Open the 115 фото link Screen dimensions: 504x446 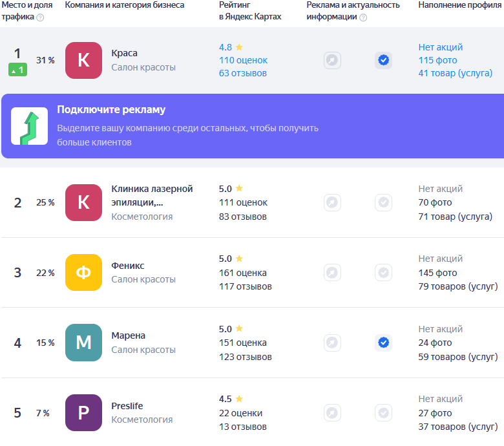coord(437,60)
